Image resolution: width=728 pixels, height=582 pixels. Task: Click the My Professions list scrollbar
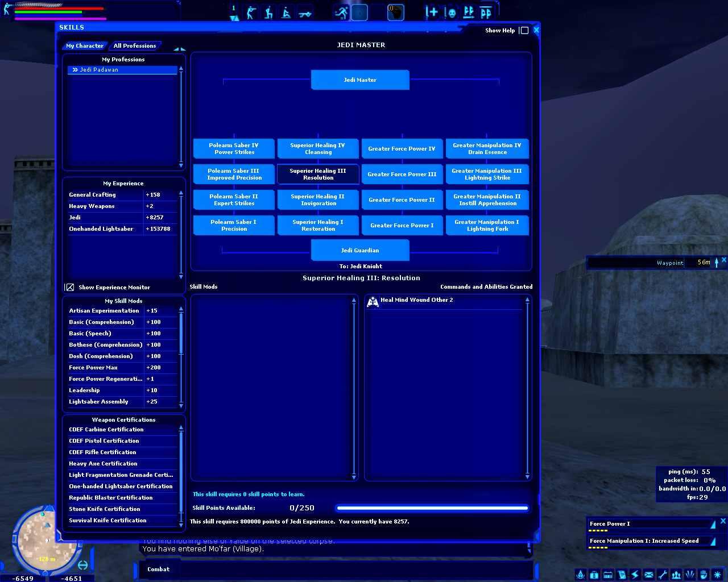(x=181, y=117)
